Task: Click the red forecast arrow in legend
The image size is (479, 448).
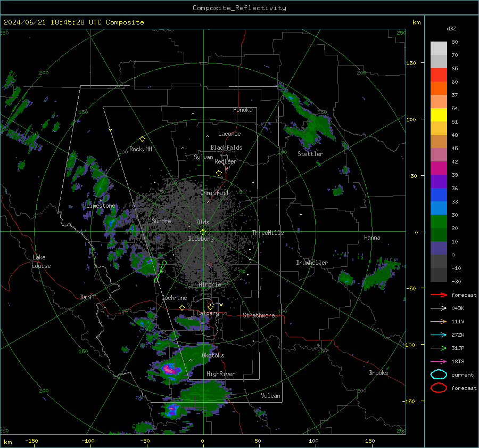Action: point(439,295)
